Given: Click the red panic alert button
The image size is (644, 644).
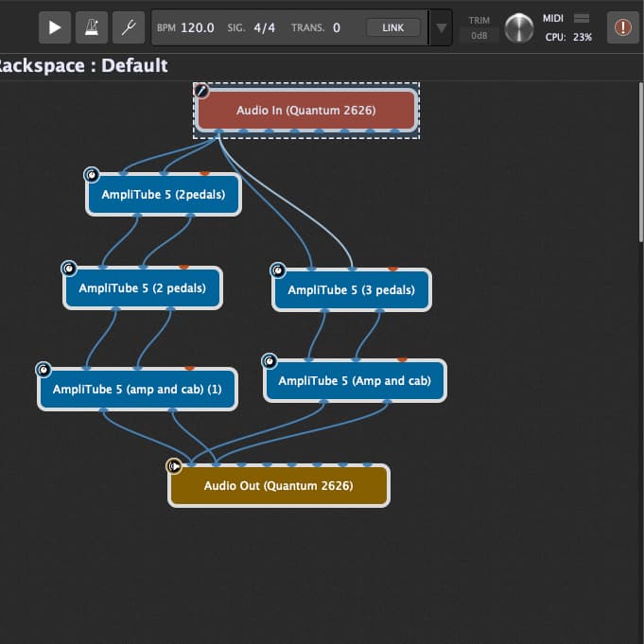Looking at the screenshot, I should click(623, 27).
